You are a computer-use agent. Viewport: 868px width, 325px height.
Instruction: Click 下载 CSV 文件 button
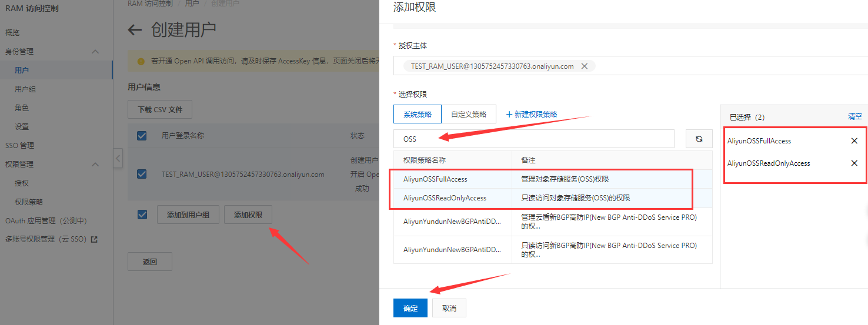160,109
